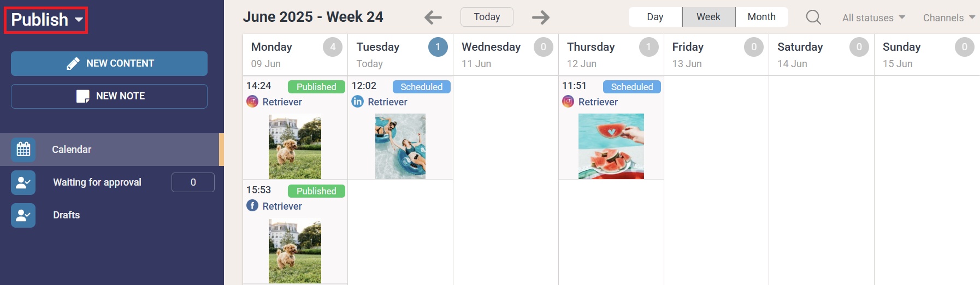The image size is (980, 285).
Task: Open the watermelon post thumbnail on Thursday
Action: point(611,146)
